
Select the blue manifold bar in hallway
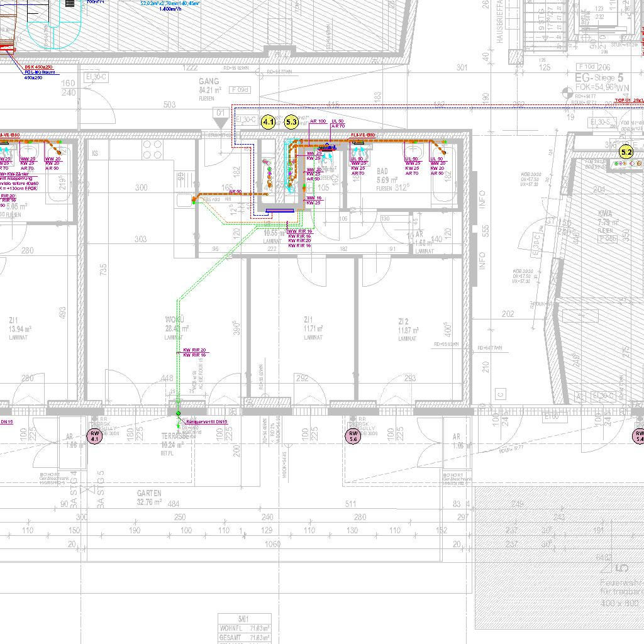pyautogui.click(x=279, y=211)
